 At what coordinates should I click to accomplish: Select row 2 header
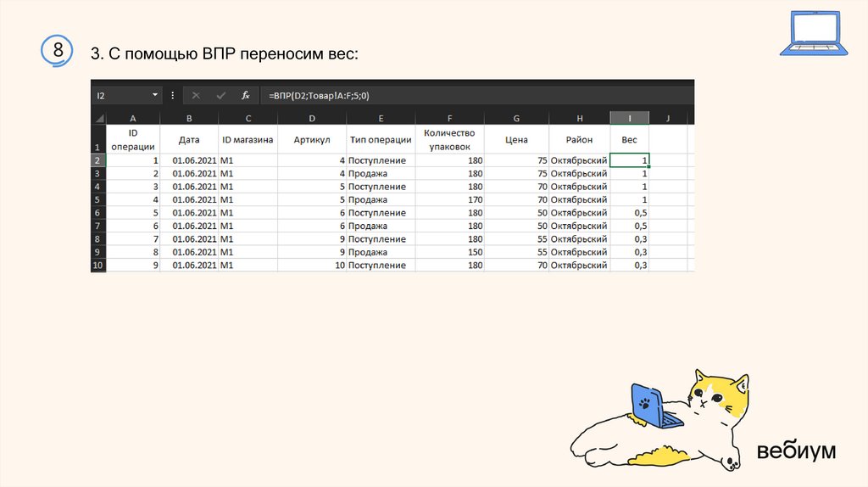pyautogui.click(x=98, y=160)
